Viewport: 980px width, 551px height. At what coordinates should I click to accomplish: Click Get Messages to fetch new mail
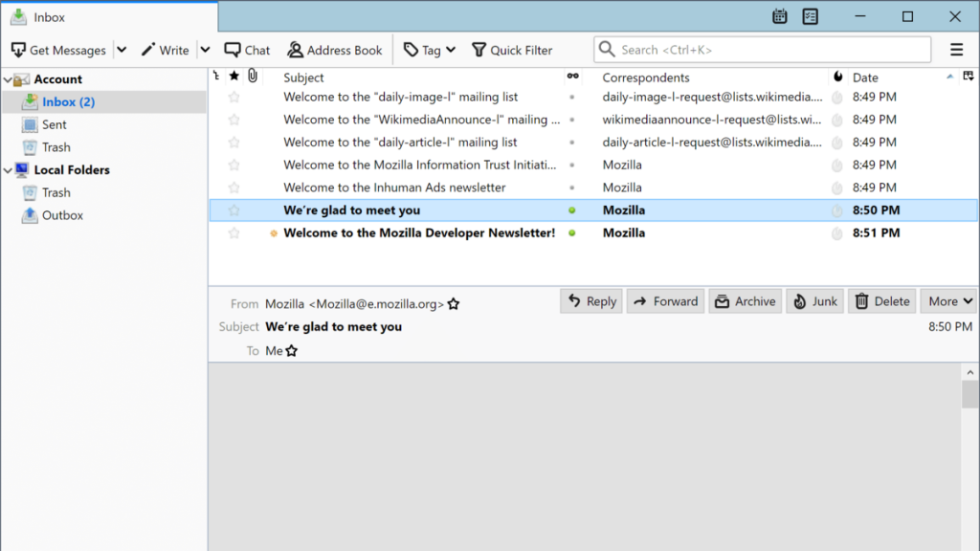(57, 49)
